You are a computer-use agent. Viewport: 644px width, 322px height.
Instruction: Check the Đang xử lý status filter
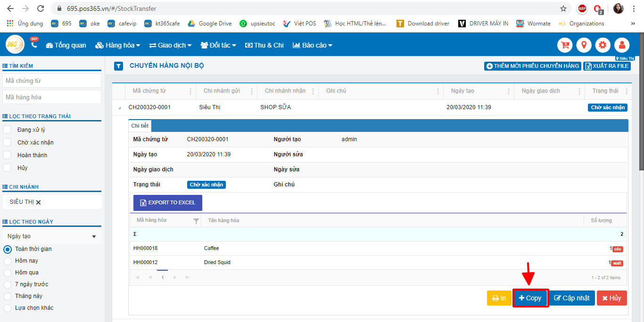7,130
